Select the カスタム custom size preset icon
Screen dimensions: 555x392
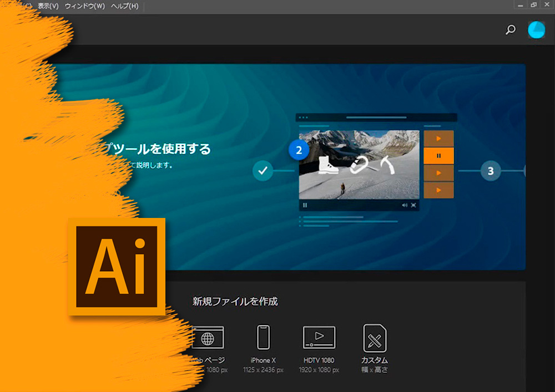pyautogui.click(x=375, y=338)
